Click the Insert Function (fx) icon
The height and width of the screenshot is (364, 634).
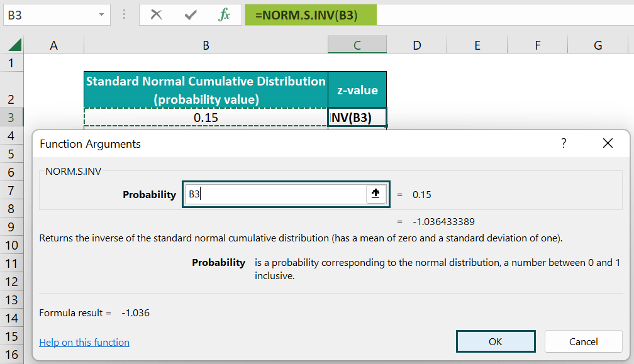[x=226, y=14]
